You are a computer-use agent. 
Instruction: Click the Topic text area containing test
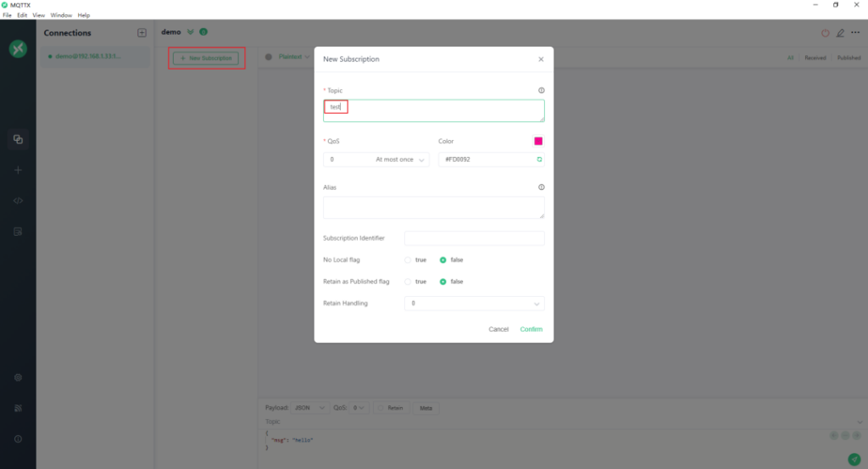[x=433, y=111]
